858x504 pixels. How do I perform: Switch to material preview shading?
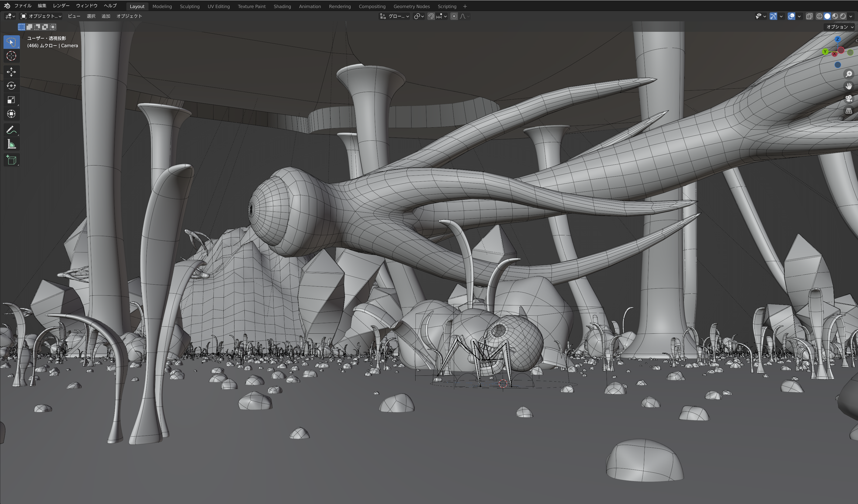tap(835, 16)
